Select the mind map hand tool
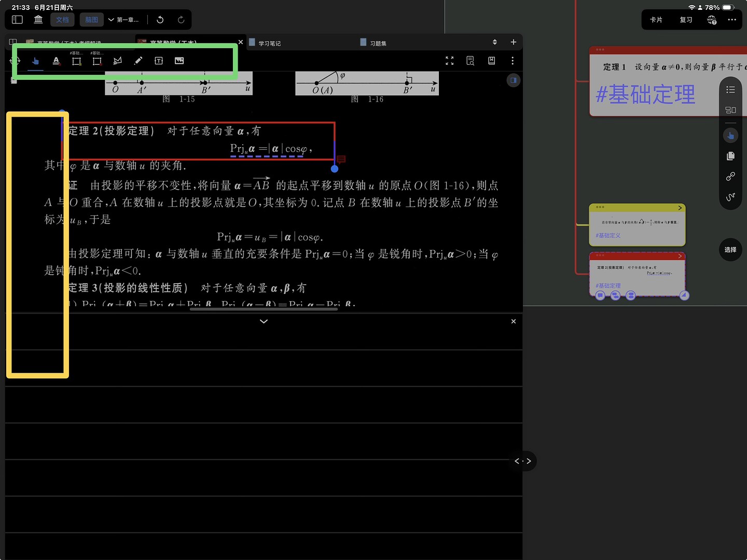747x560 pixels. 730,136
